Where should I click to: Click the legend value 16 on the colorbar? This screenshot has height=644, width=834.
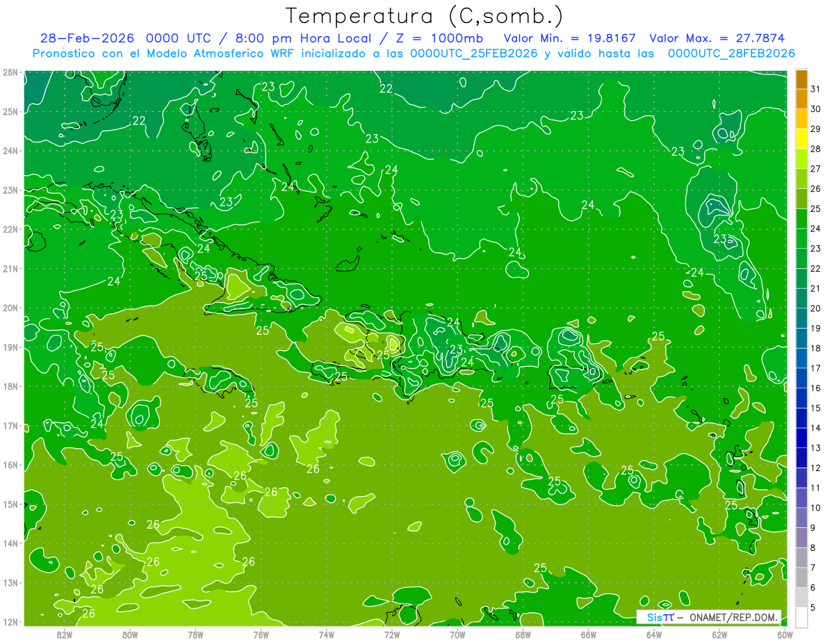(816, 388)
